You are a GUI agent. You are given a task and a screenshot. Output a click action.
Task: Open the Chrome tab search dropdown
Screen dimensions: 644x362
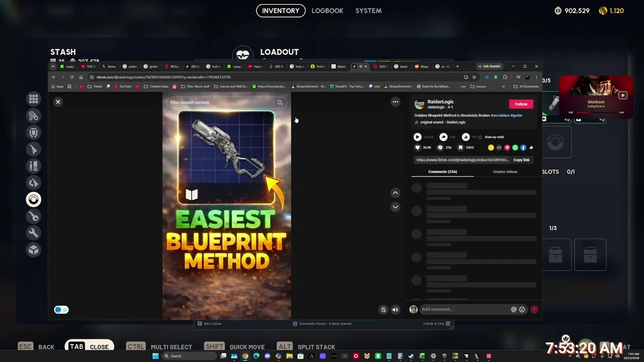coord(54,66)
